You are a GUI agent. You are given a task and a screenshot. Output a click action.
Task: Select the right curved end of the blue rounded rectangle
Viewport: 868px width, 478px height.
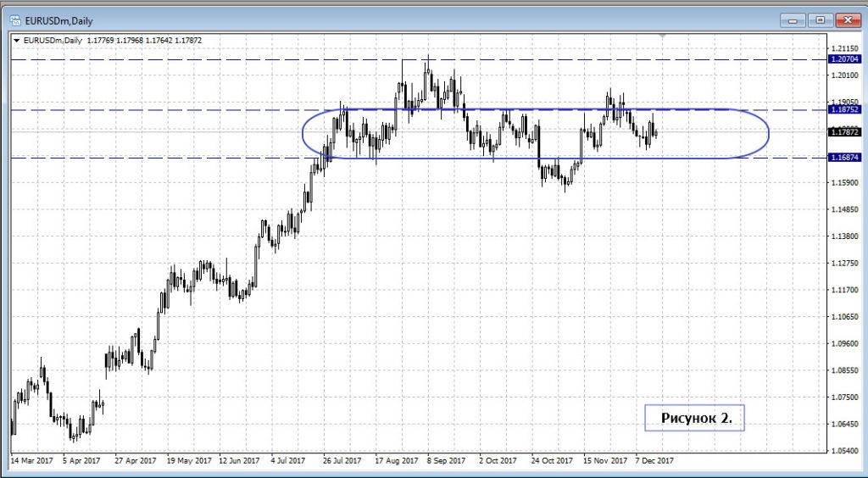[768, 133]
